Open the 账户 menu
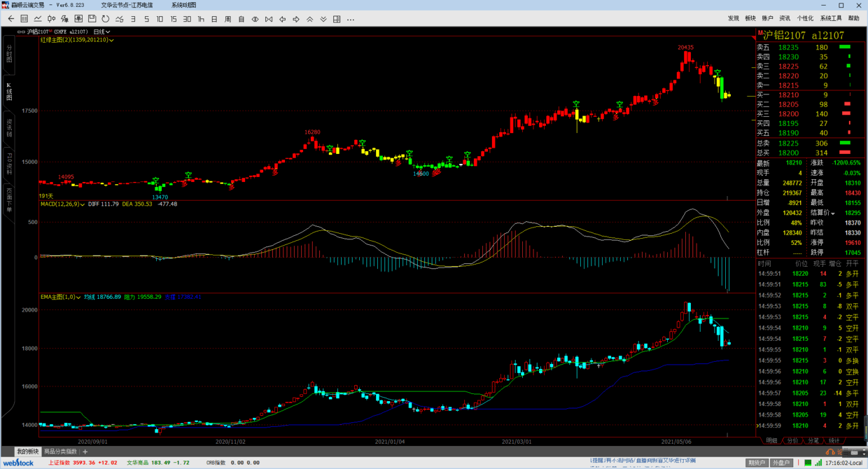 click(768, 19)
